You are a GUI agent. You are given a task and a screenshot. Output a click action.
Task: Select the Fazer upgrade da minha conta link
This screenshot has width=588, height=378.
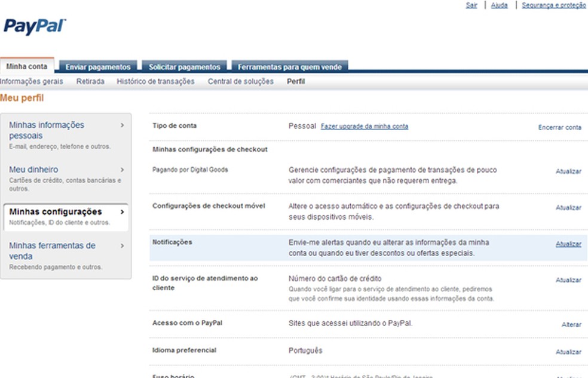coord(365,126)
